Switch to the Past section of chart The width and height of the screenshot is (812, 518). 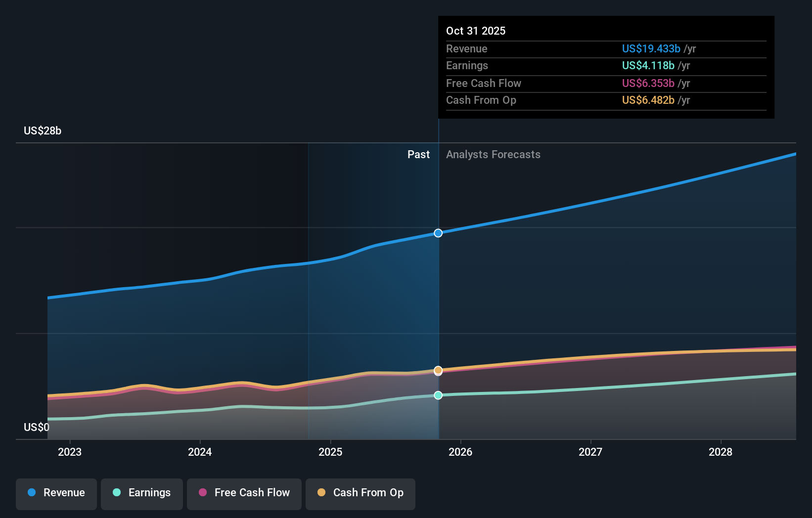(419, 154)
